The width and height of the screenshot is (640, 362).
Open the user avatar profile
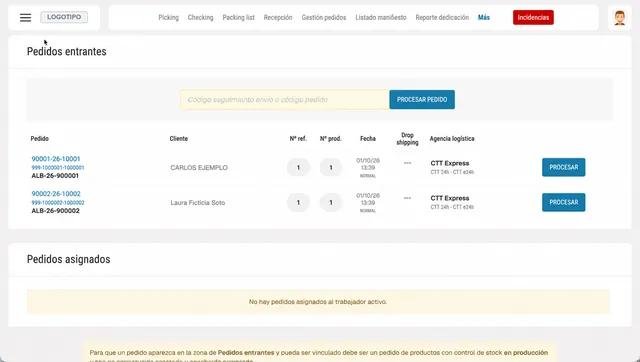click(620, 18)
